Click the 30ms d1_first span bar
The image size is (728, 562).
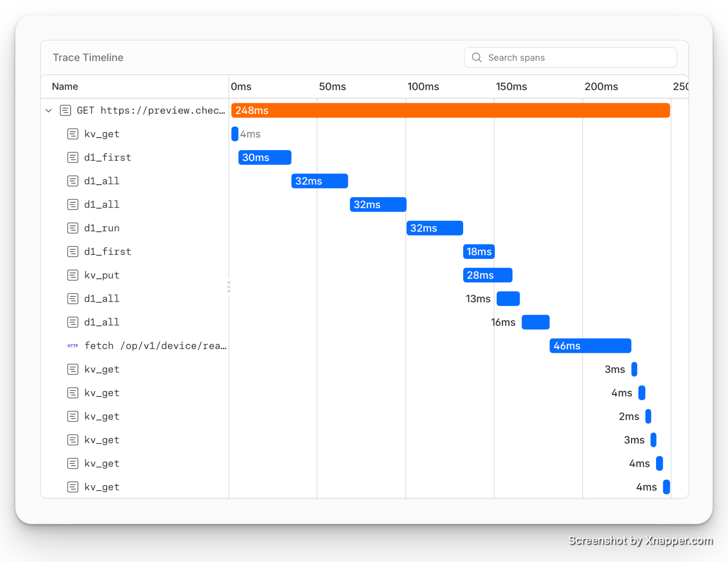click(265, 157)
